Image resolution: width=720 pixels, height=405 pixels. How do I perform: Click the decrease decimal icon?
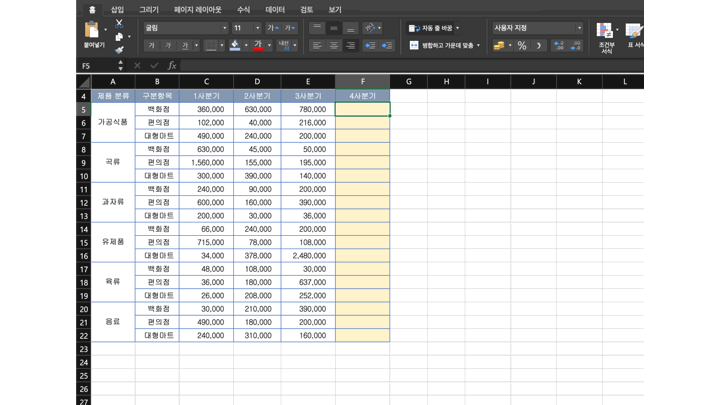click(x=575, y=45)
